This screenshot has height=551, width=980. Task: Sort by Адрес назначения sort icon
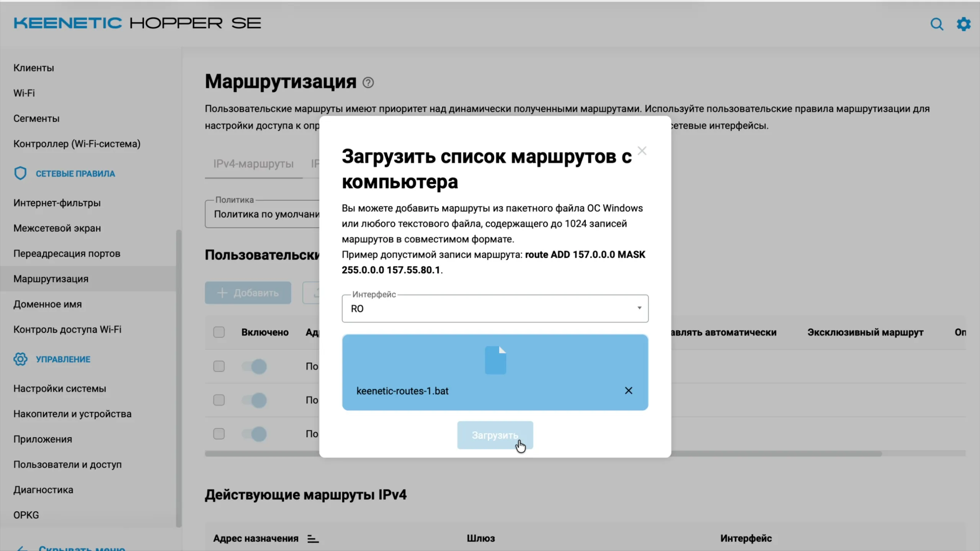(x=313, y=539)
